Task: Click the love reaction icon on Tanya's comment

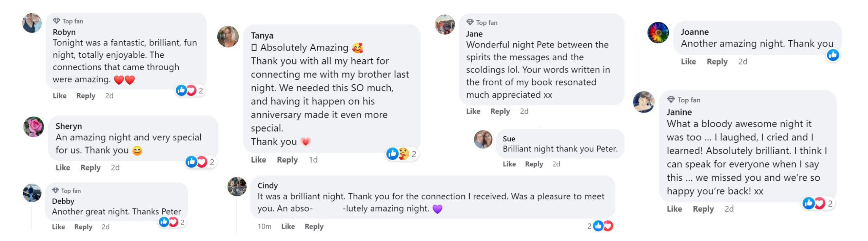Action: [403, 154]
